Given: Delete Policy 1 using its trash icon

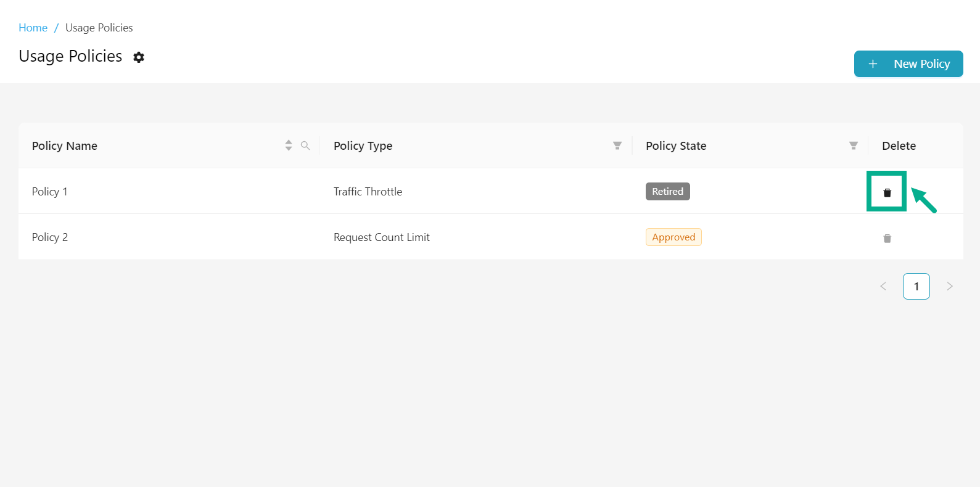Looking at the screenshot, I should tap(887, 192).
